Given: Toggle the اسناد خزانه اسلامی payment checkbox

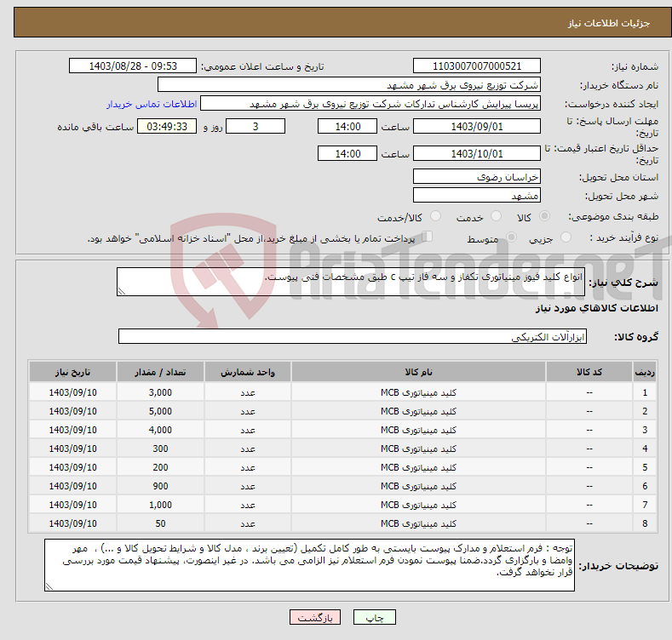Looking at the screenshot, I should (x=428, y=237).
